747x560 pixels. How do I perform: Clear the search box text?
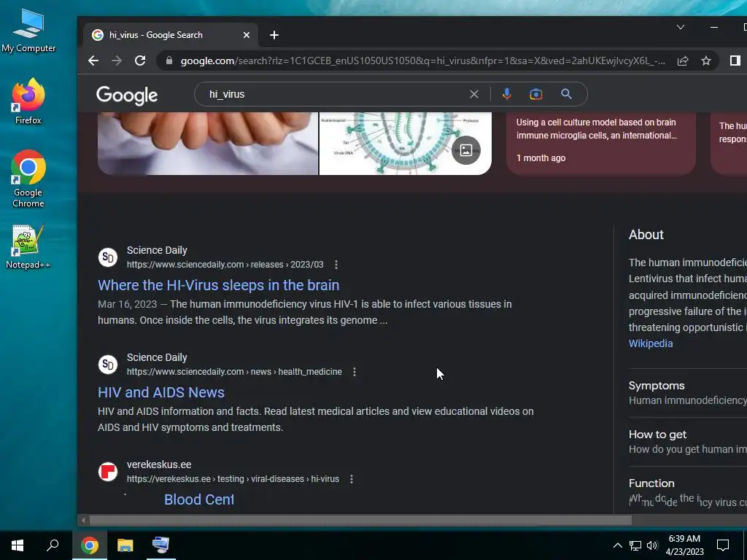474,94
